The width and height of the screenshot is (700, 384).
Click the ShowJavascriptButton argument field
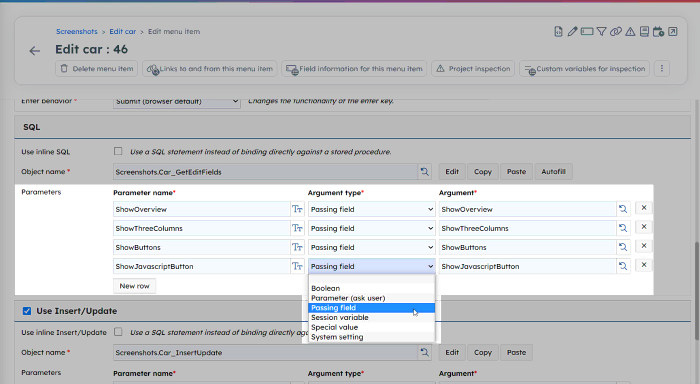point(528,267)
